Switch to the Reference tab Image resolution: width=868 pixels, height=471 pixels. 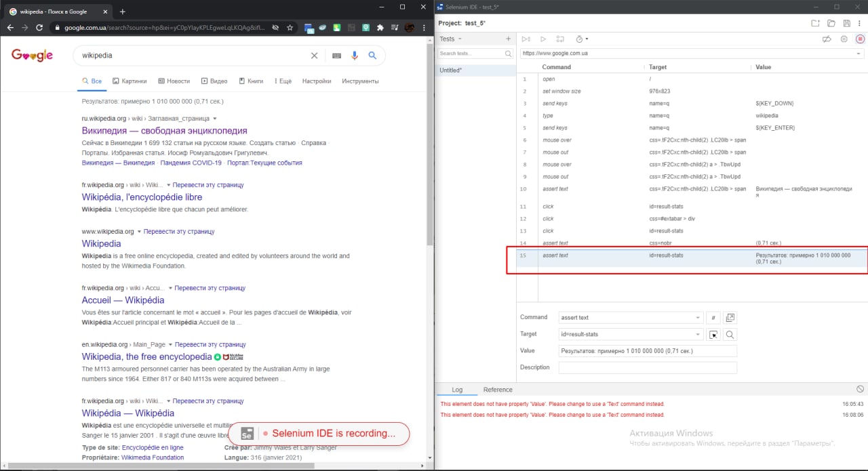coord(498,390)
